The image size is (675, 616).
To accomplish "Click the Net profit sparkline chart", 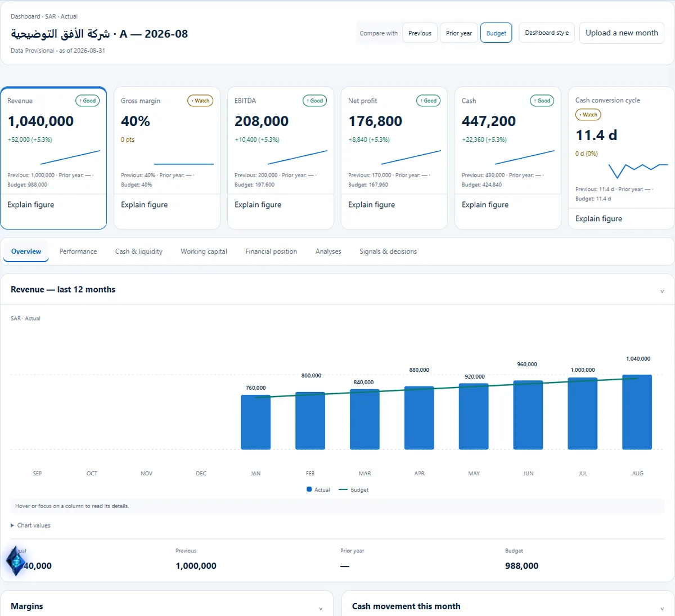I will [x=411, y=157].
